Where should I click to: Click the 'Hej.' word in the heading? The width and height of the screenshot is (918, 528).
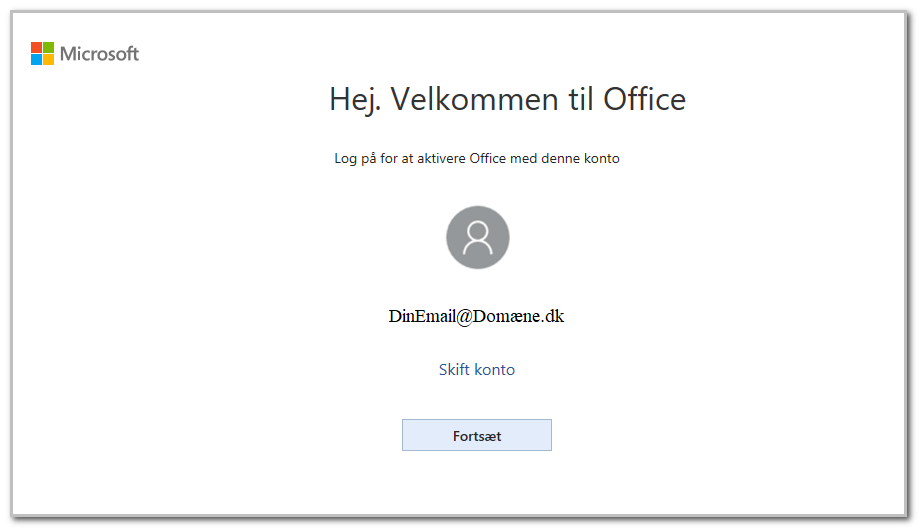point(355,100)
